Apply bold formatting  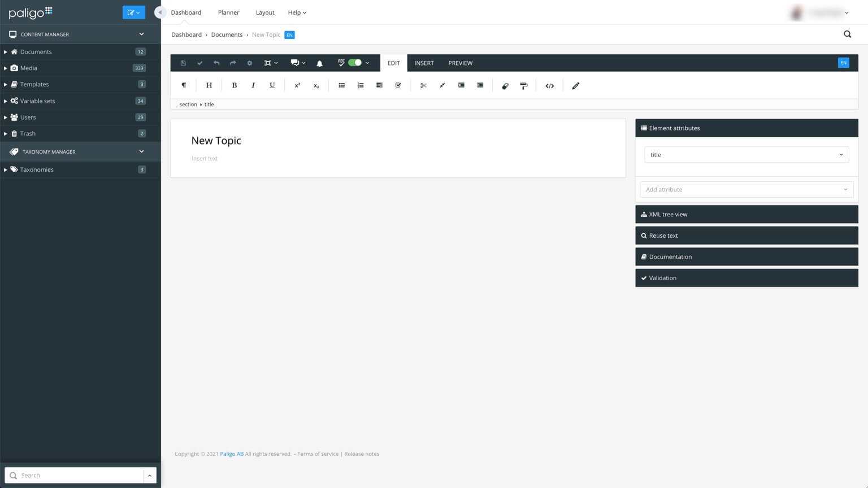[x=234, y=85]
